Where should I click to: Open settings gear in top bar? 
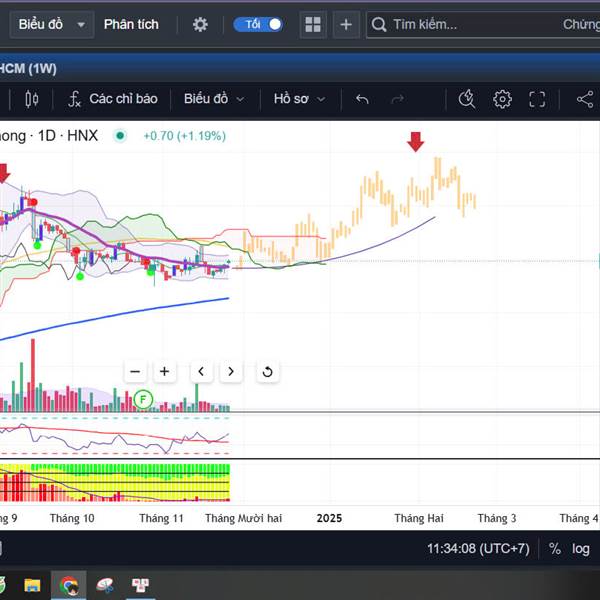tap(200, 24)
